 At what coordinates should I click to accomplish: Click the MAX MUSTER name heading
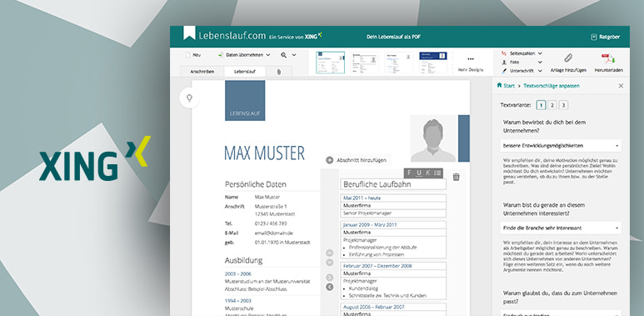click(x=264, y=153)
